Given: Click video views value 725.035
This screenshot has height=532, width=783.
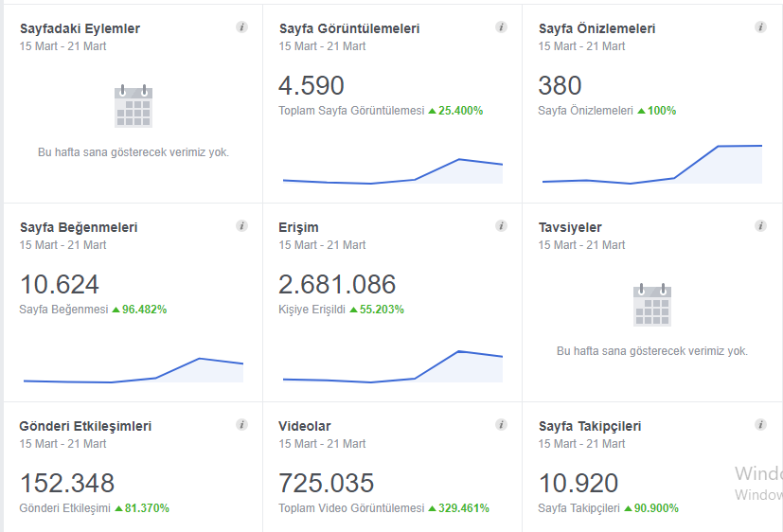Looking at the screenshot, I should 326,483.
